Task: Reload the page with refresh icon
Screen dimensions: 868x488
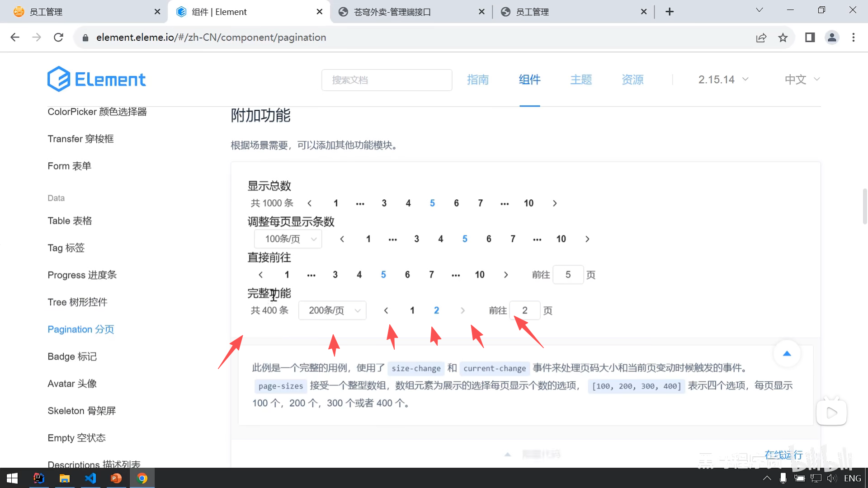Action: click(58, 38)
